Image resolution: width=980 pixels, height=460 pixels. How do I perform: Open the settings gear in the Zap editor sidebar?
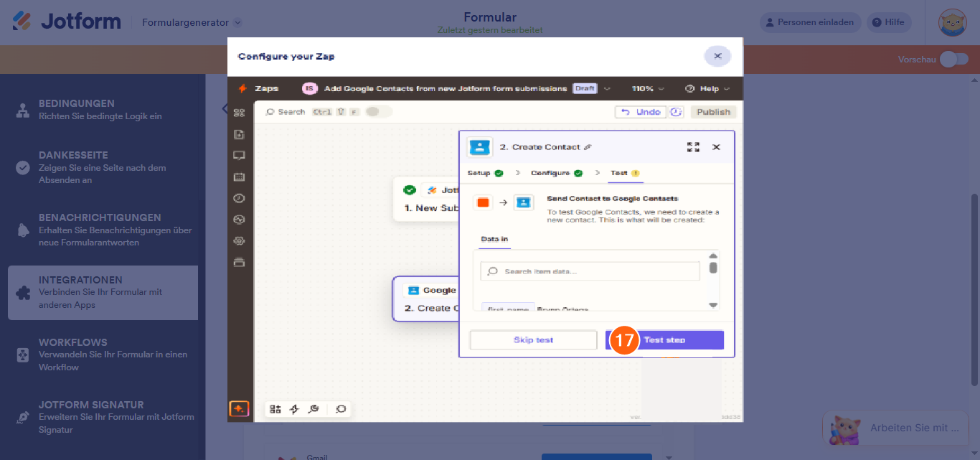point(239,241)
